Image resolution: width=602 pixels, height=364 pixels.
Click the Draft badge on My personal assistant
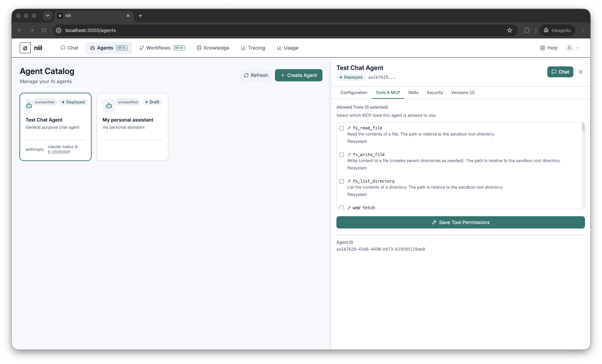[152, 102]
